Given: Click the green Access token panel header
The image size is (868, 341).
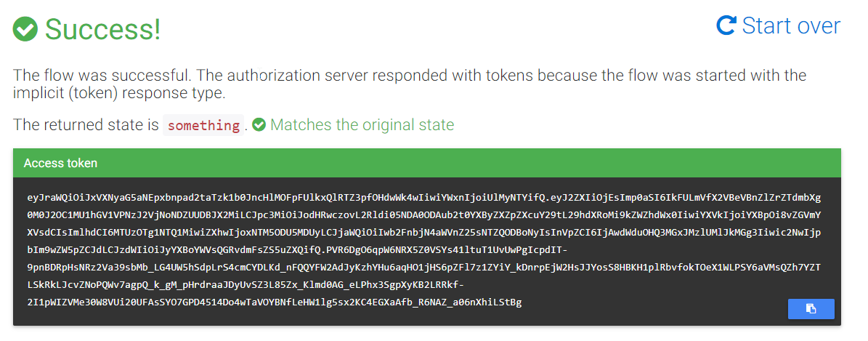Looking at the screenshot, I should (427, 163).
